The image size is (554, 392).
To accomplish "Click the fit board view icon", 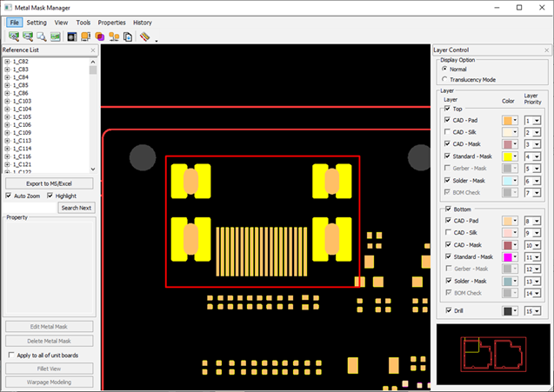I will (x=55, y=37).
